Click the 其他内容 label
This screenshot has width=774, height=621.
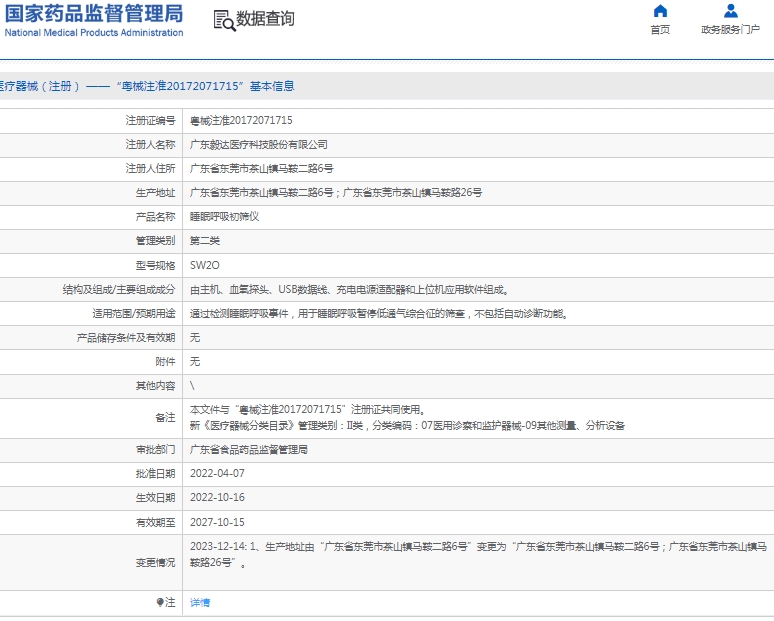[155, 386]
